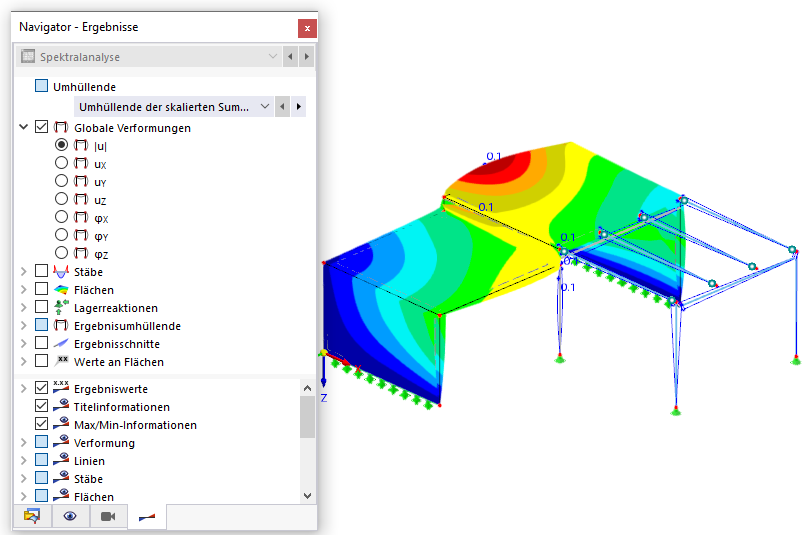Enable the Werte an Flächen checkbox
Screen dimensions: 802x535
click(41, 361)
